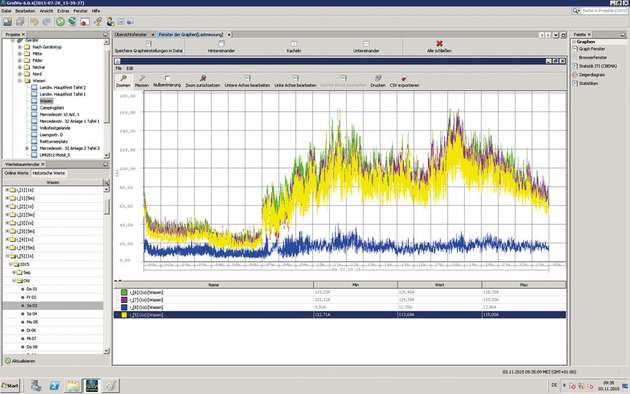Image resolution: width=630 pixels, height=394 pixels.
Task: Click the Windows Start button
Action: point(10,386)
